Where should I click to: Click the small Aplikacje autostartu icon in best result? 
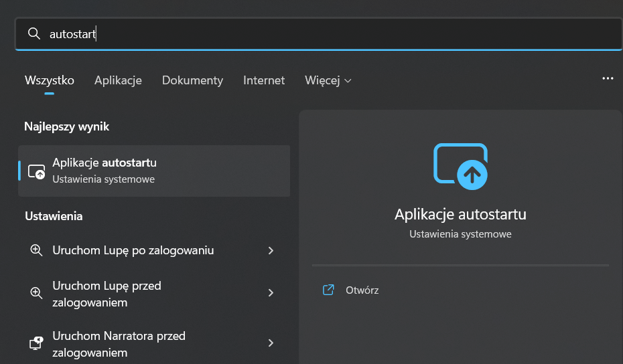(x=36, y=171)
